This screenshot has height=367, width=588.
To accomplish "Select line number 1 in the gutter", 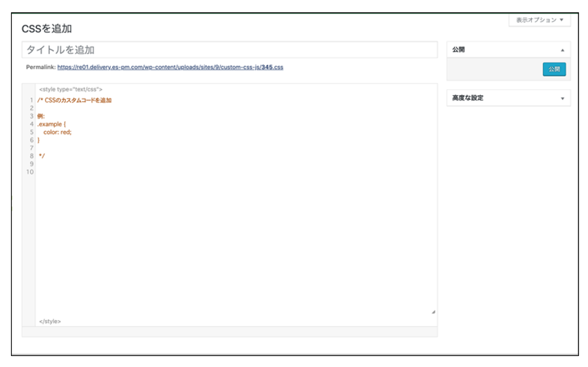I will (31, 100).
